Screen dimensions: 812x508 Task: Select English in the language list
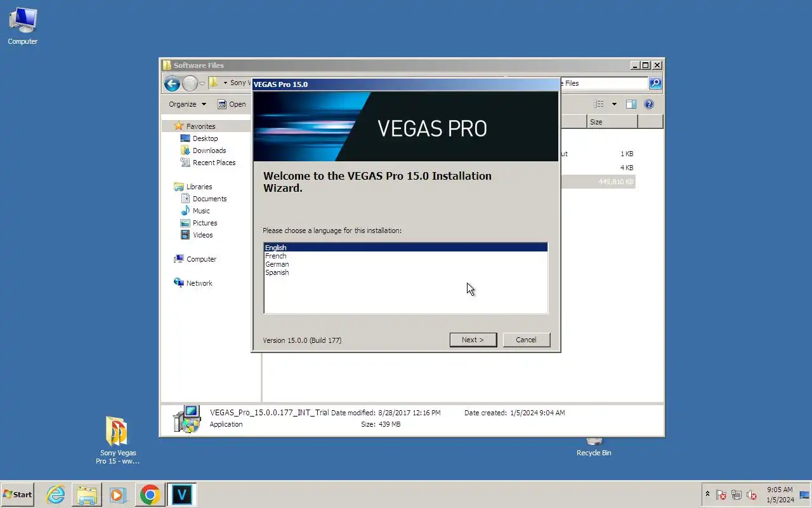tap(405, 248)
